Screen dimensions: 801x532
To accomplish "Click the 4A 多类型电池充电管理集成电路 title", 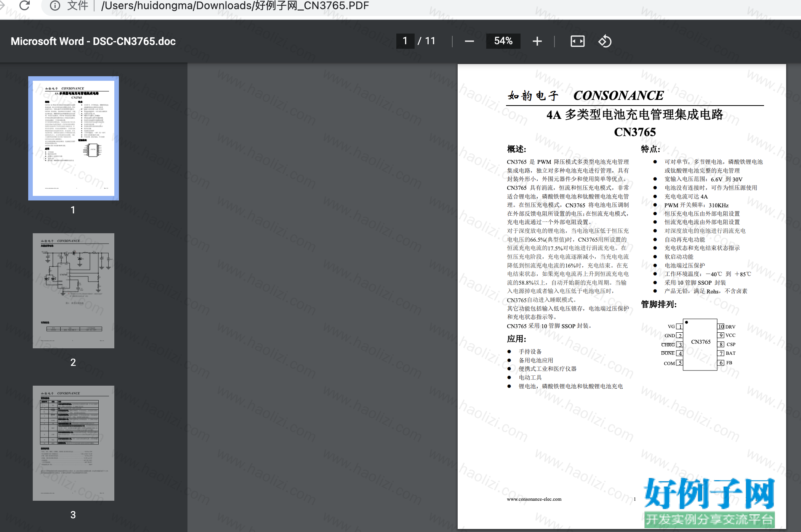I will click(x=635, y=115).
